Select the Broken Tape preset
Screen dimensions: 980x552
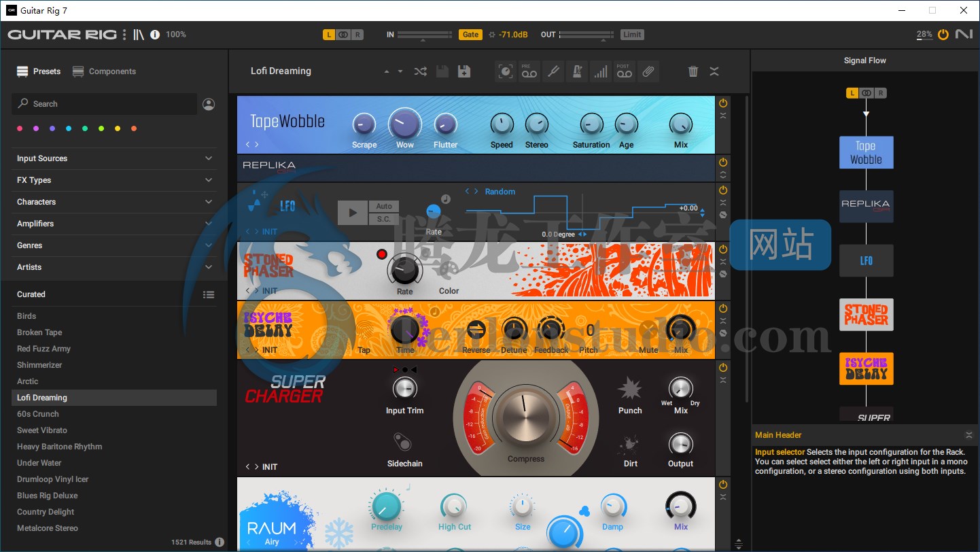coord(39,332)
